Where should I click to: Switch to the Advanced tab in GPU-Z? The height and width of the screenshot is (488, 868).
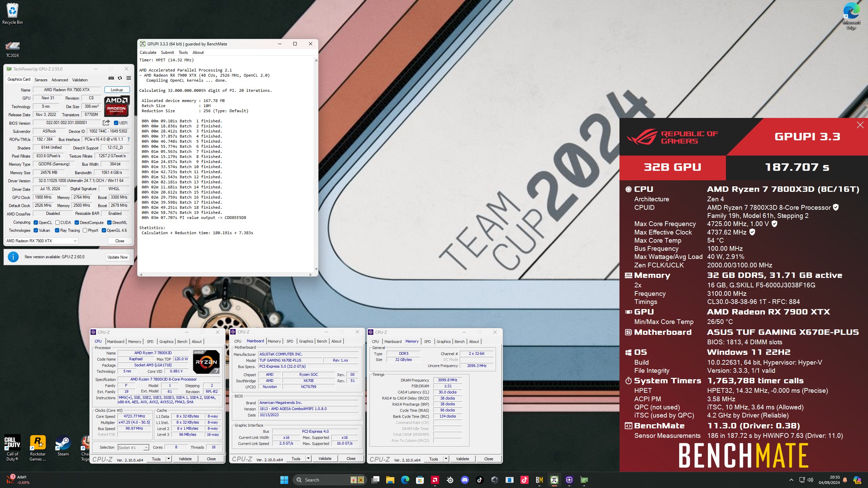(x=60, y=80)
